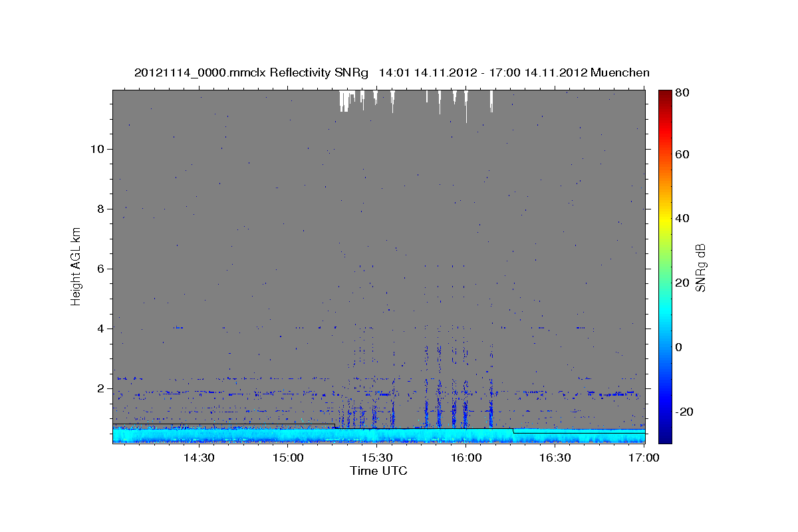Screen dimensions: 798x532
Task: Click the 14:30 time tick label
Action: (x=198, y=458)
